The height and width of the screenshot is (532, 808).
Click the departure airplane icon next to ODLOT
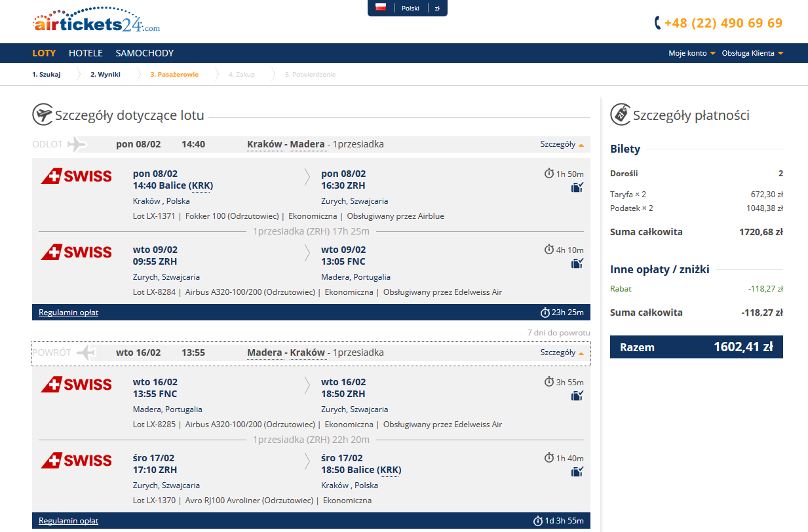(77, 144)
